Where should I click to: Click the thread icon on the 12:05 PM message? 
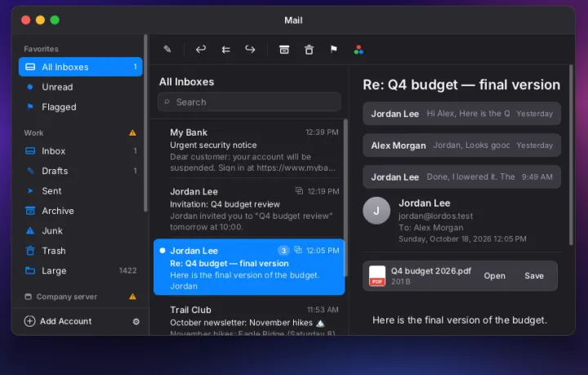[298, 250]
